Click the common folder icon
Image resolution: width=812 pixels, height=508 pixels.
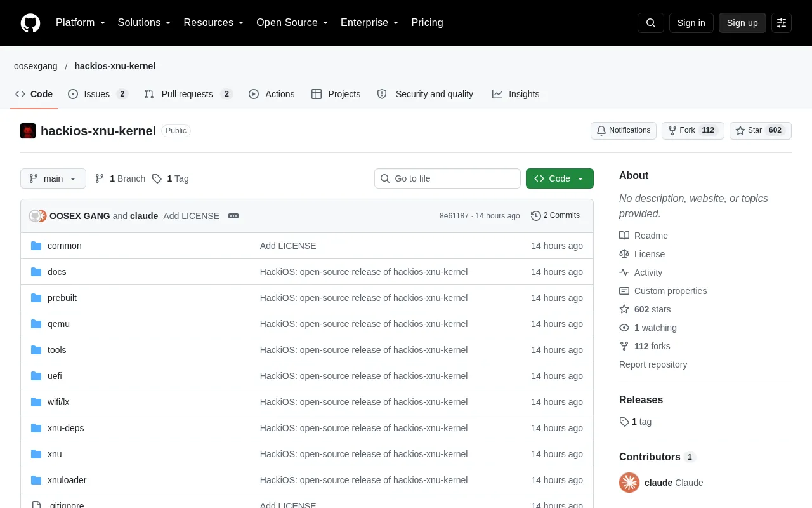pos(36,246)
